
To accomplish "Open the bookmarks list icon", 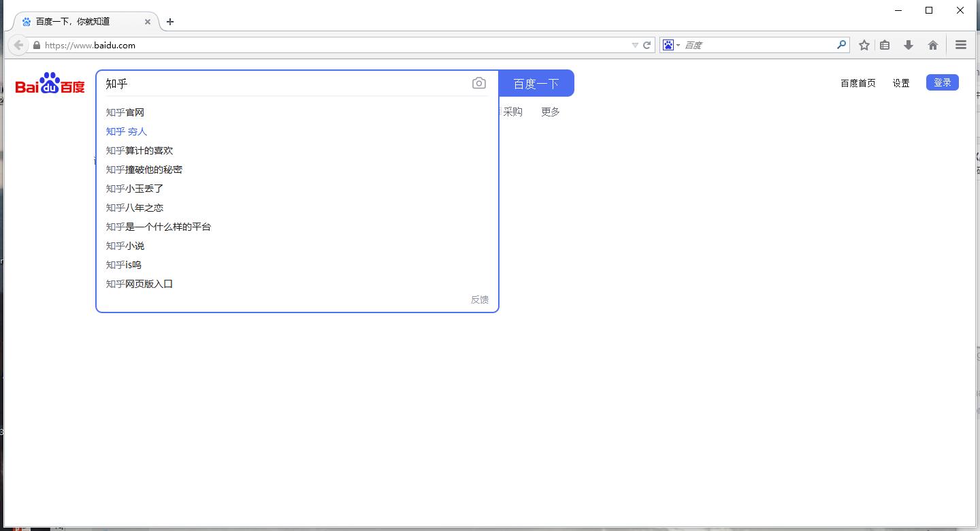I will pos(885,45).
